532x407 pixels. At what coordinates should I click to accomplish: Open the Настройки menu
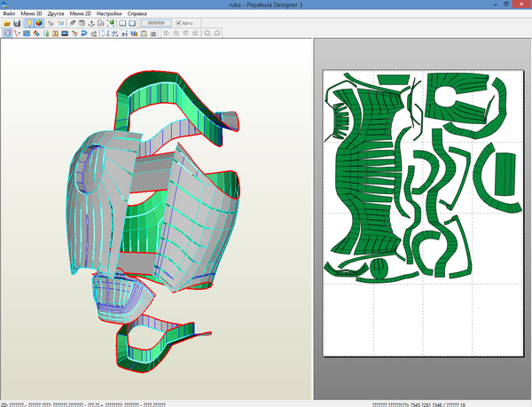(109, 14)
